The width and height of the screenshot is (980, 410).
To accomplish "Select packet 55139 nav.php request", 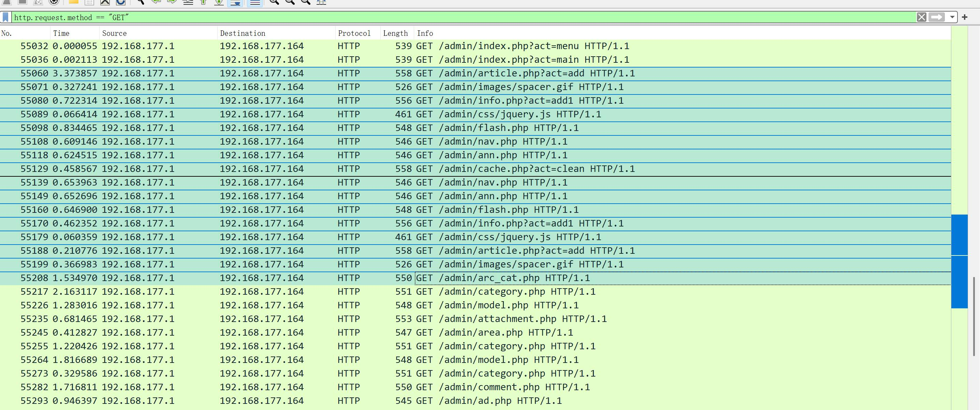I will (x=476, y=183).
